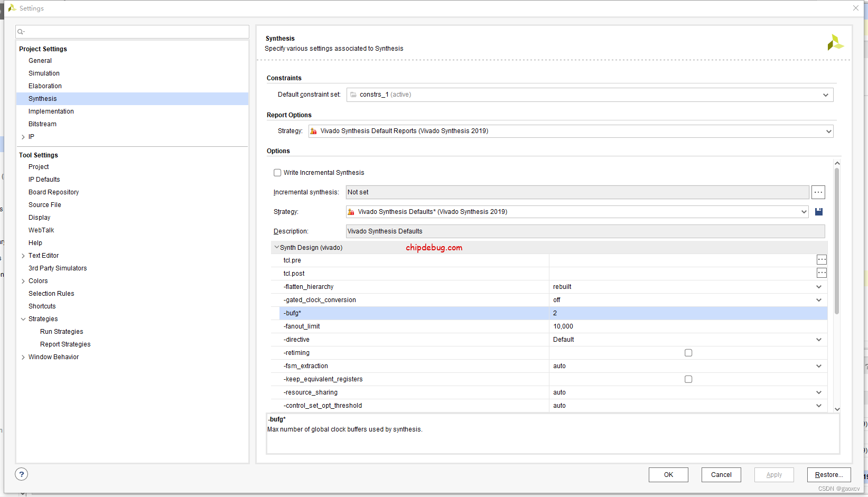This screenshot has width=868, height=497.
Task: Open the Default constraint set dropdown
Action: pyautogui.click(x=825, y=95)
